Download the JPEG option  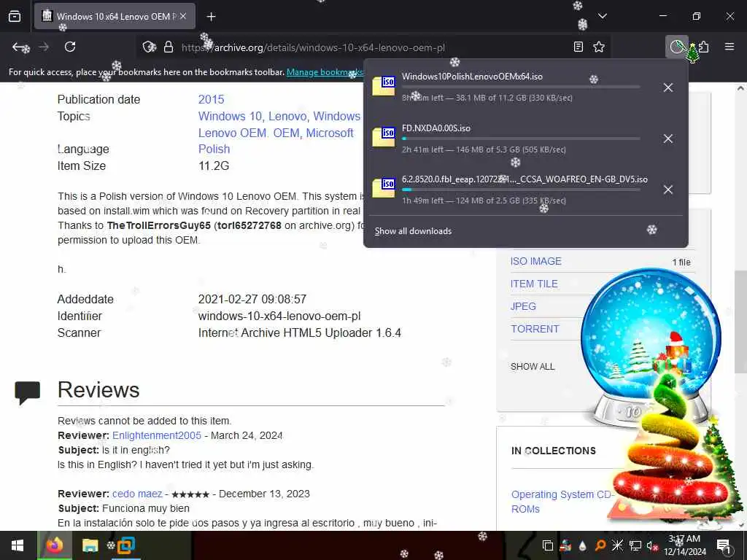point(523,306)
